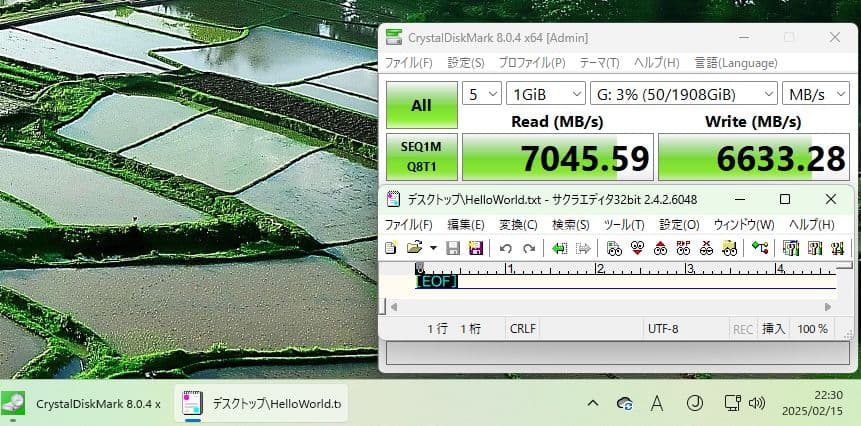Click the gray floppy Save icon
This screenshot has height=426, width=861.
(453, 248)
